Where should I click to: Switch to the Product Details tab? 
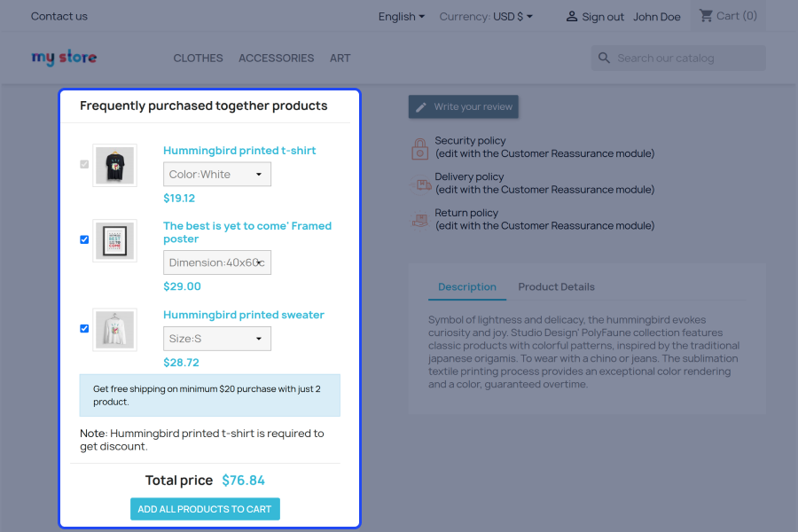(x=556, y=286)
